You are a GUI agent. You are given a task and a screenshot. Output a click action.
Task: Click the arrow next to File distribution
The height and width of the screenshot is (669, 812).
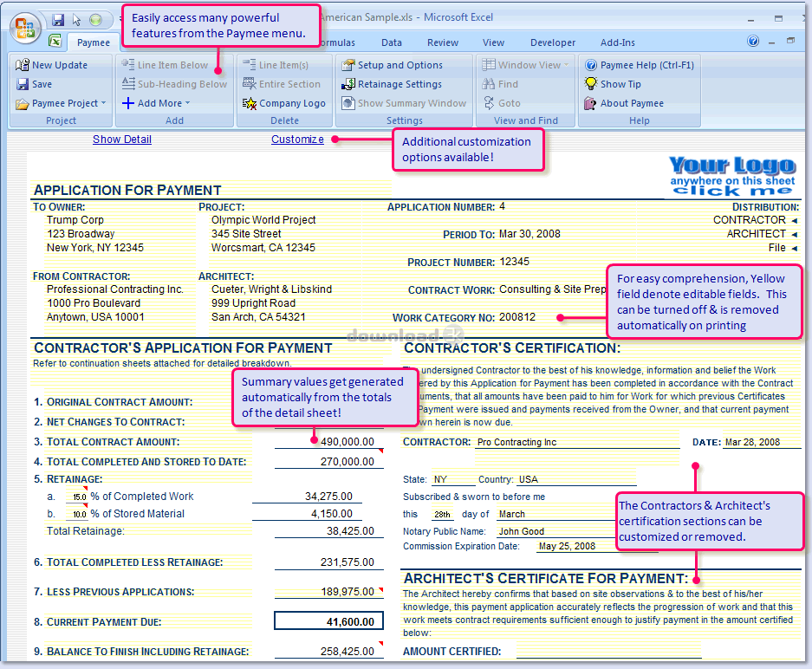pyautogui.click(x=795, y=249)
